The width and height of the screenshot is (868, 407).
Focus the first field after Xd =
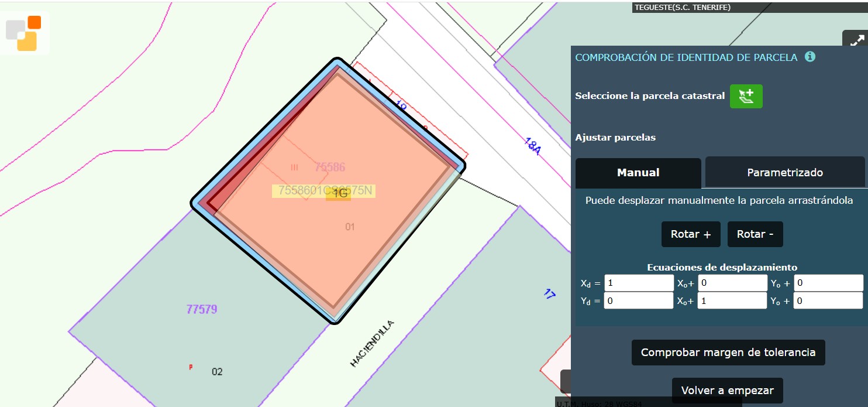639,283
